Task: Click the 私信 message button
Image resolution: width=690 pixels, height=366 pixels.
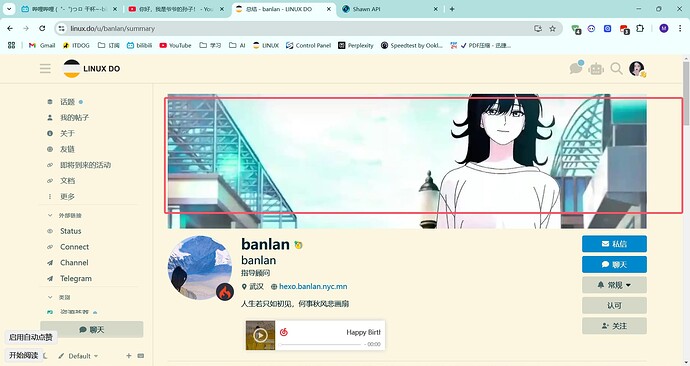Action: tap(614, 244)
